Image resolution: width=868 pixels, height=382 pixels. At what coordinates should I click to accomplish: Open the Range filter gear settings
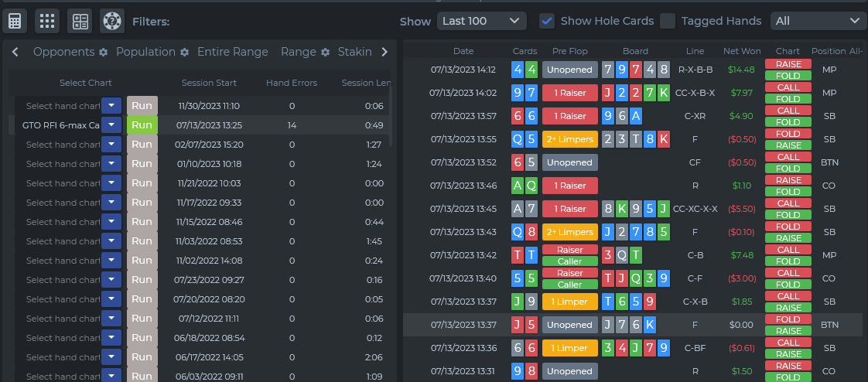[326, 52]
